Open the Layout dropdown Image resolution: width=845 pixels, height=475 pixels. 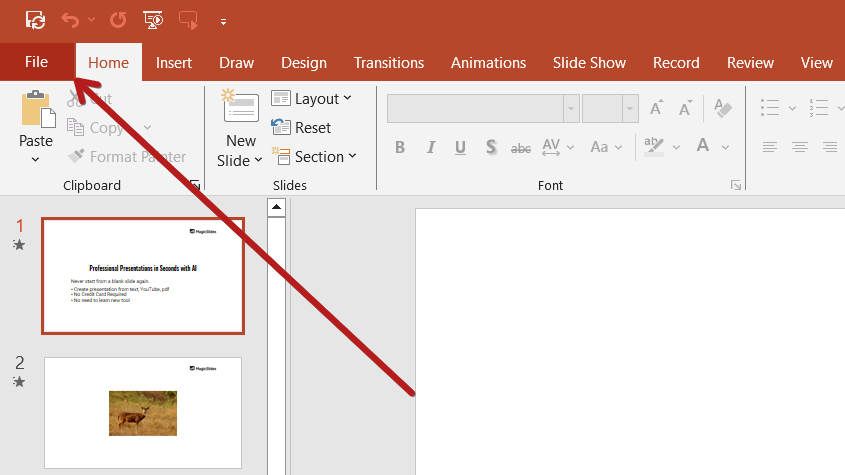pos(311,98)
